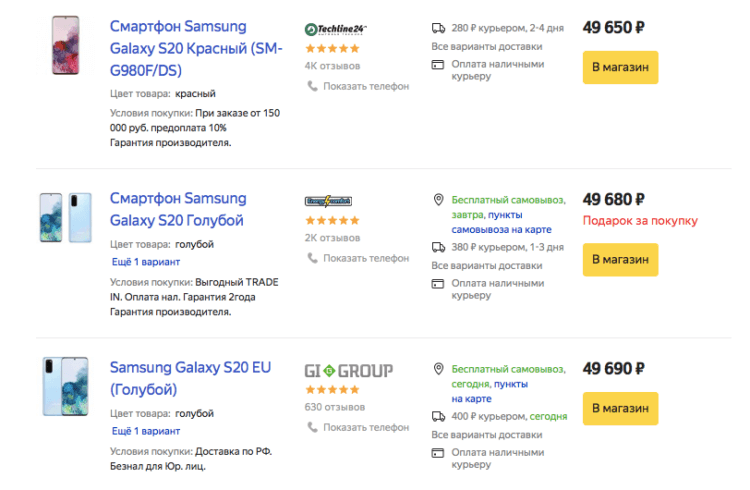
Task: Click "В магазин" button for the 49 650 ₽ offer
Action: pyautogui.click(x=620, y=67)
